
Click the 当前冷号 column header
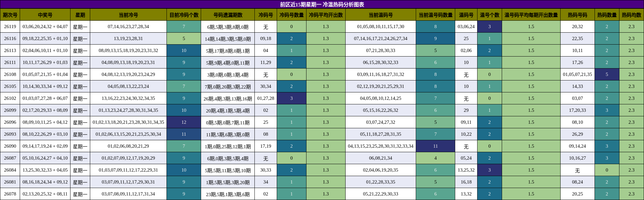(x=128, y=15)
